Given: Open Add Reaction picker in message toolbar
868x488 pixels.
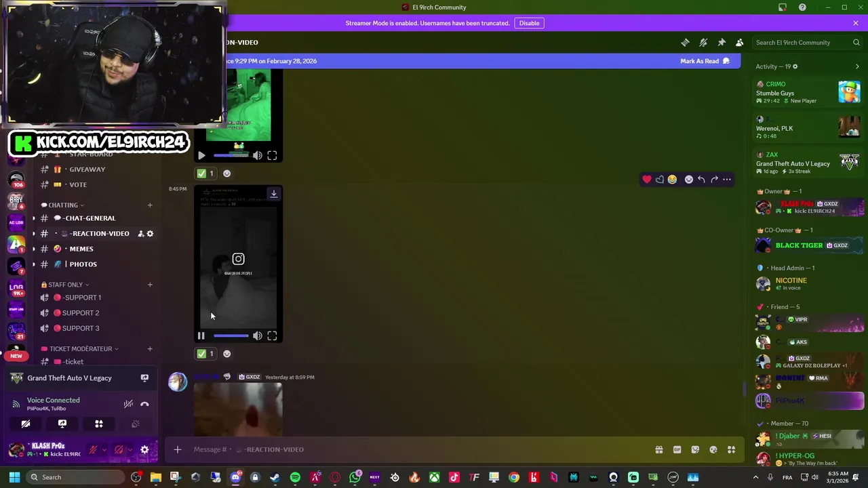Looking at the screenshot, I should (689, 180).
